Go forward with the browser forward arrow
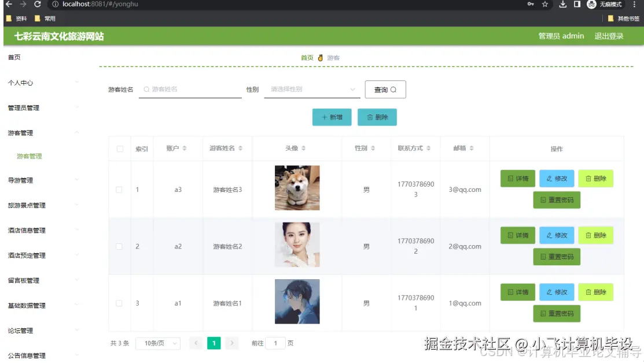This screenshot has height=363, width=644. point(23,4)
